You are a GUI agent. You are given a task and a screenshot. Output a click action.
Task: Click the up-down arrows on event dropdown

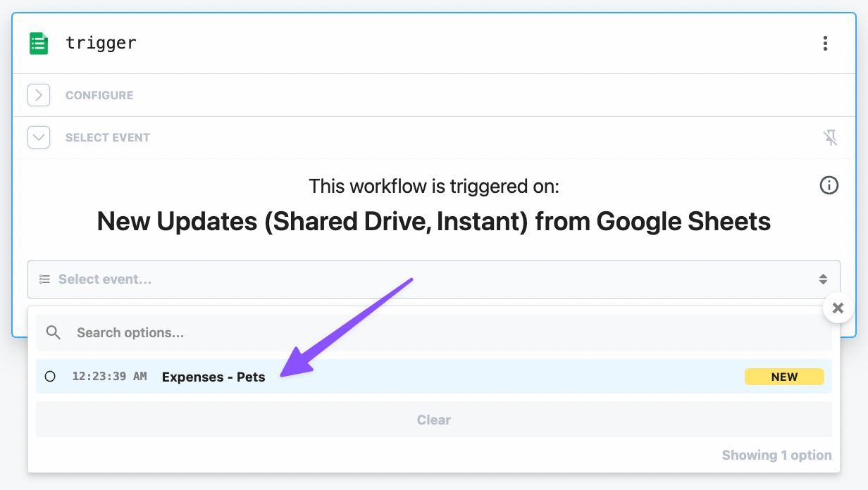click(823, 279)
